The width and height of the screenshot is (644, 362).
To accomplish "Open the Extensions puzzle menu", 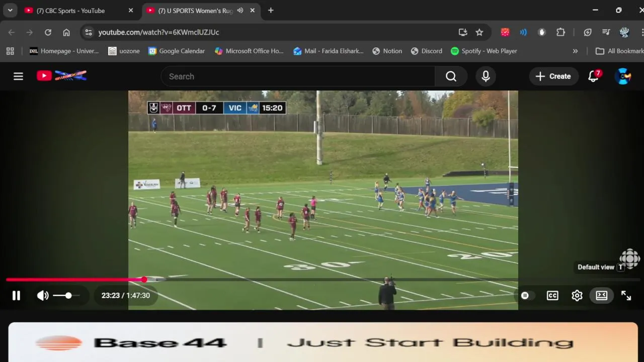I will 560,32.
